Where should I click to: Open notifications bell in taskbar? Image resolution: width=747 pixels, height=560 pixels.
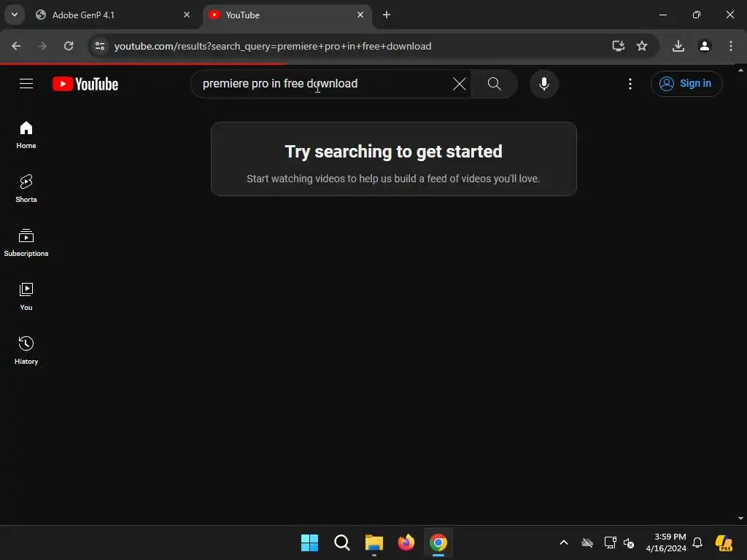pyautogui.click(x=697, y=542)
